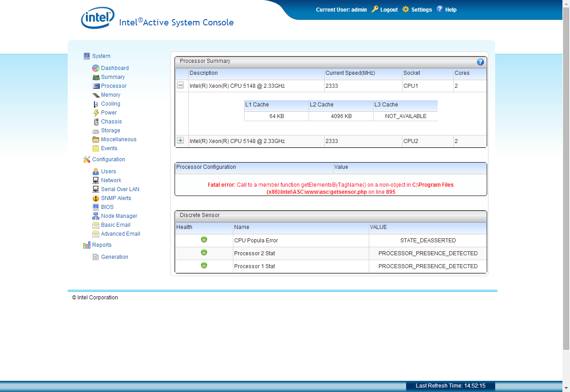Click the Intel logo
This screenshot has width=570, height=392.
click(x=98, y=18)
